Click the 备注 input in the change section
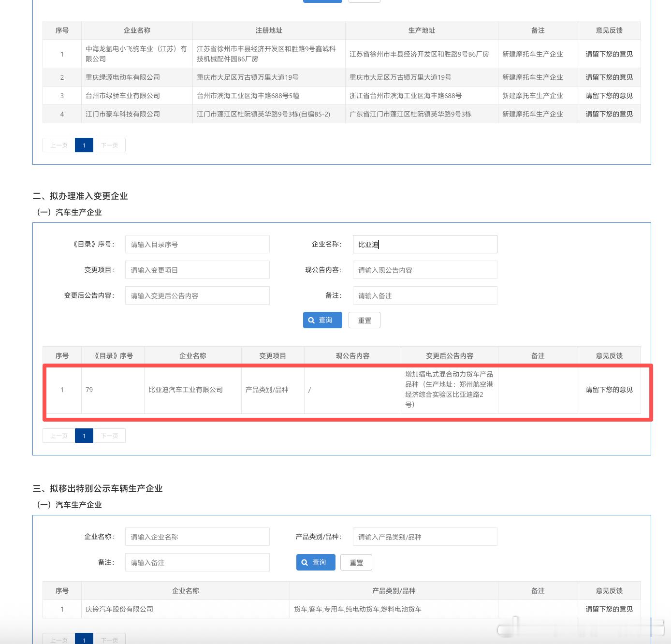This screenshot has height=644, width=671. (424, 295)
